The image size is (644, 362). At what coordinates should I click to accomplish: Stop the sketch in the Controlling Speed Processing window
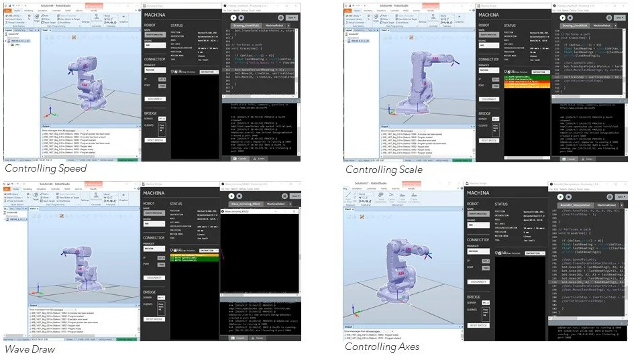coord(241,17)
